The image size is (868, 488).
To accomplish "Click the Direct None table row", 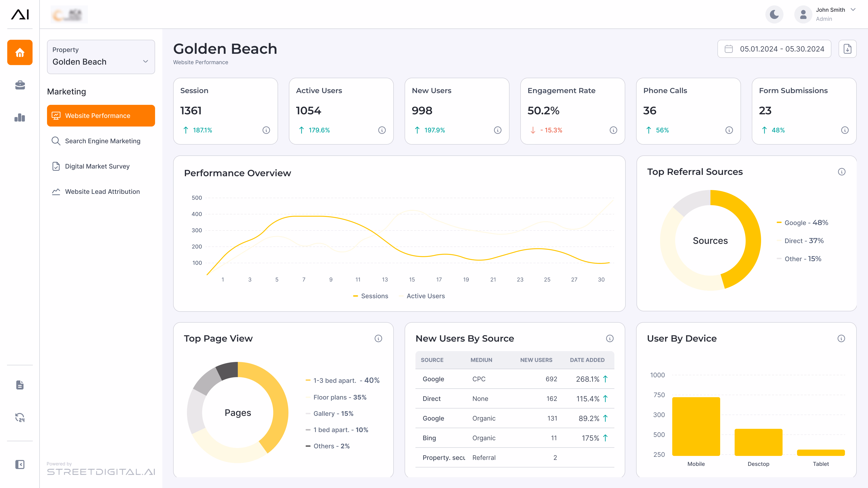I will pos(515,398).
